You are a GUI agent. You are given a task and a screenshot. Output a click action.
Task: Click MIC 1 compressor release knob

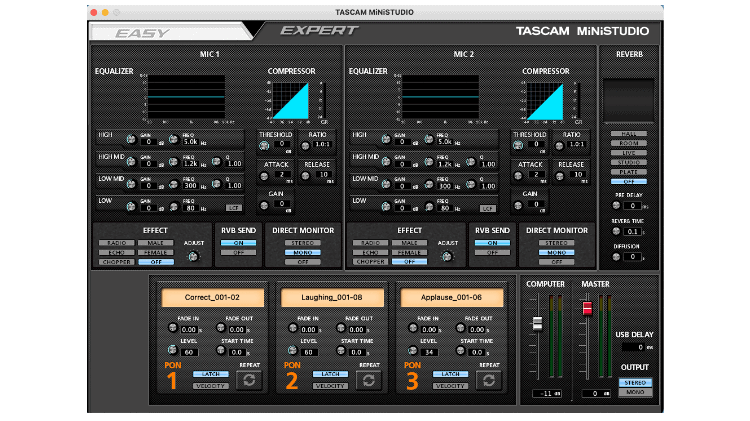306,176
